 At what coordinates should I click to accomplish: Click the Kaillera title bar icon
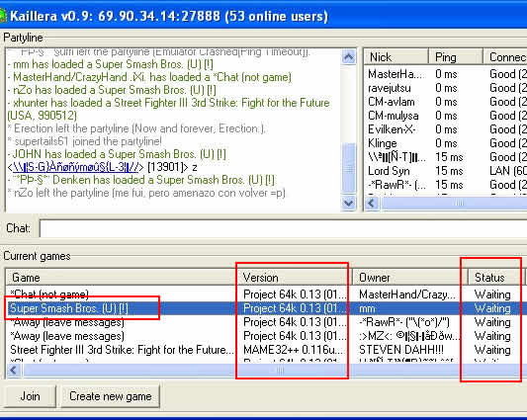2,16
